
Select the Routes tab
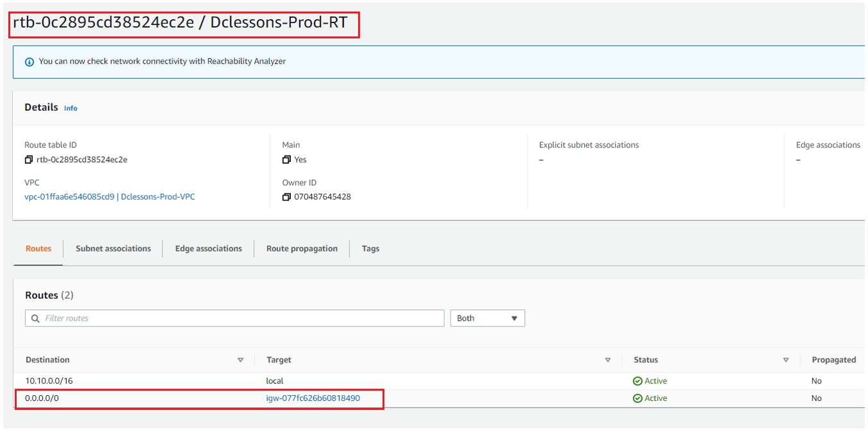(39, 249)
